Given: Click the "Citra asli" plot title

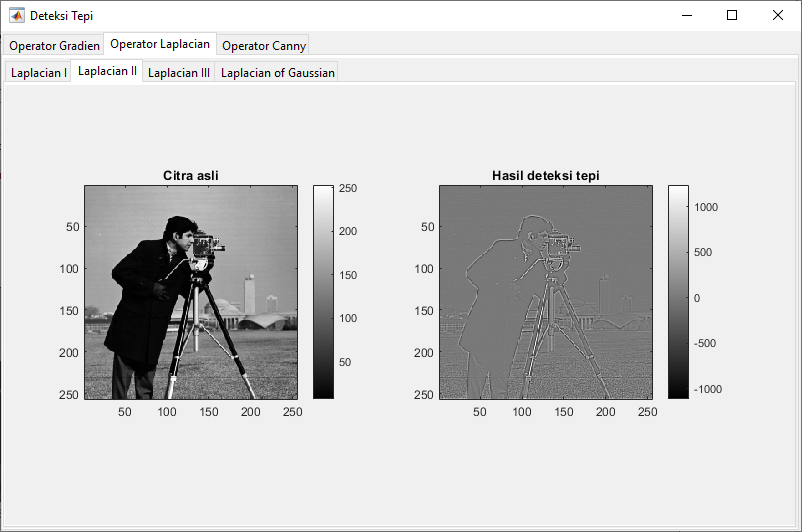Looking at the screenshot, I should point(190,176).
